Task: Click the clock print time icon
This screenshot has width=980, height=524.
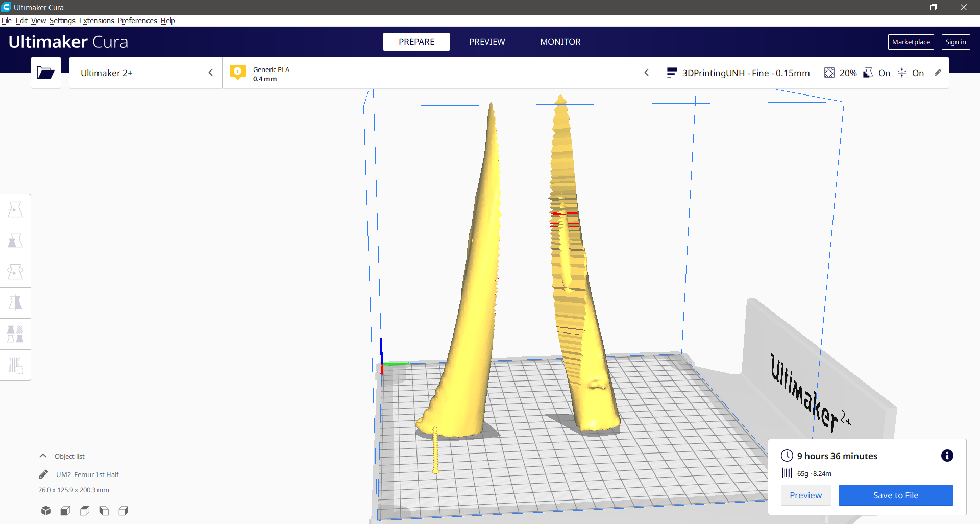Action: [x=787, y=456]
